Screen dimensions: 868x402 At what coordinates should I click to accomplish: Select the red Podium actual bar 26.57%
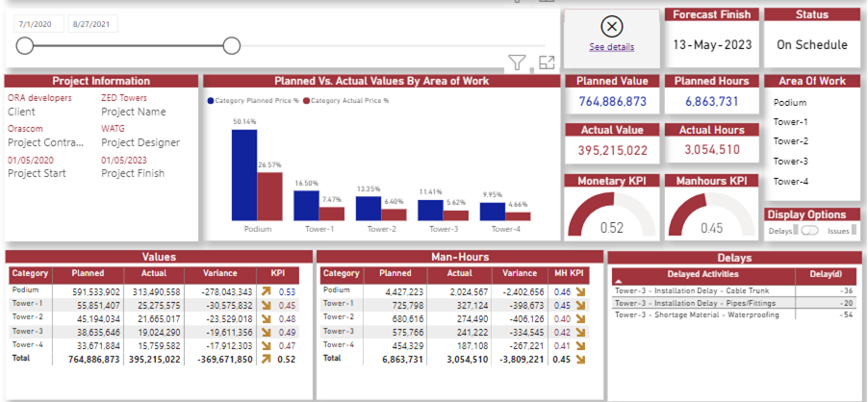click(269, 196)
